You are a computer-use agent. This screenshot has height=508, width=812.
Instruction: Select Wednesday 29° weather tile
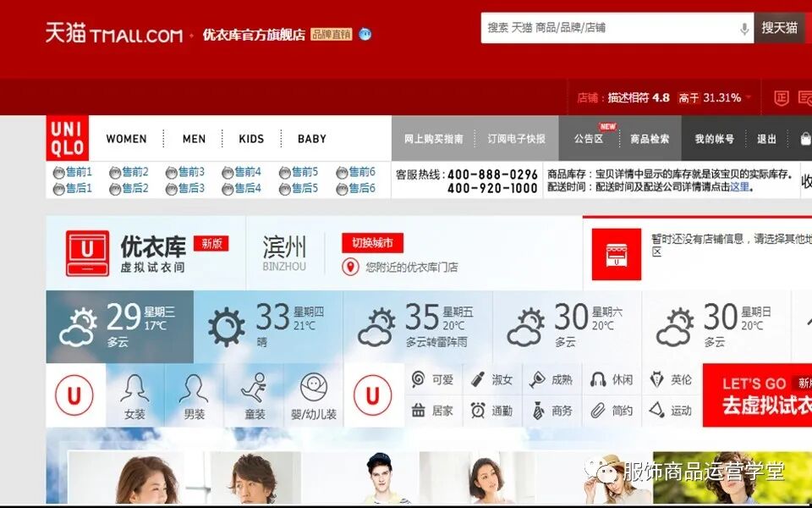119,327
